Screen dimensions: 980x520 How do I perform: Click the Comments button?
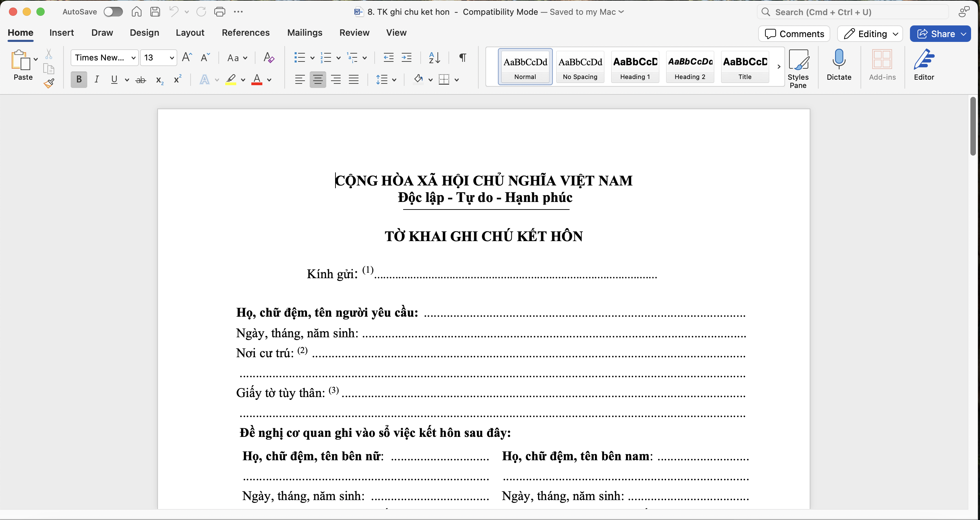(x=794, y=34)
